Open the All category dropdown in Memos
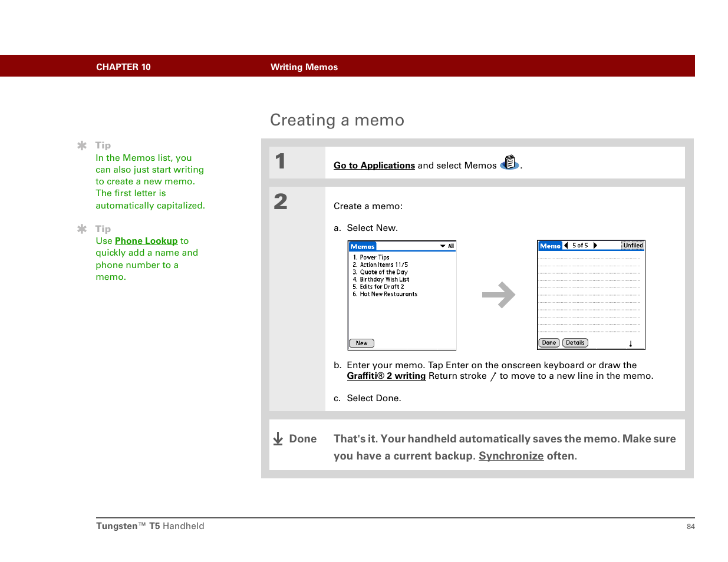 click(x=447, y=246)
